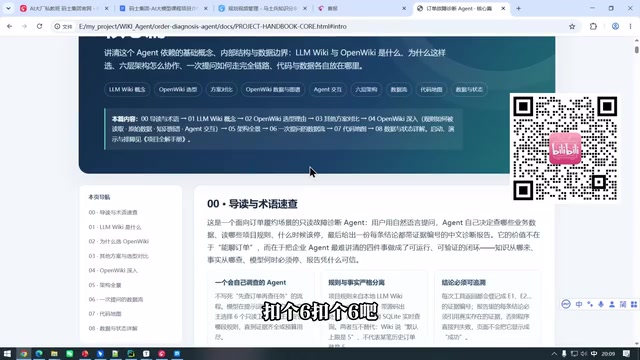Viewport: 640px width, 360px height.
Task: Click the taskbar clock showing 20:09
Action: pos(608,353)
